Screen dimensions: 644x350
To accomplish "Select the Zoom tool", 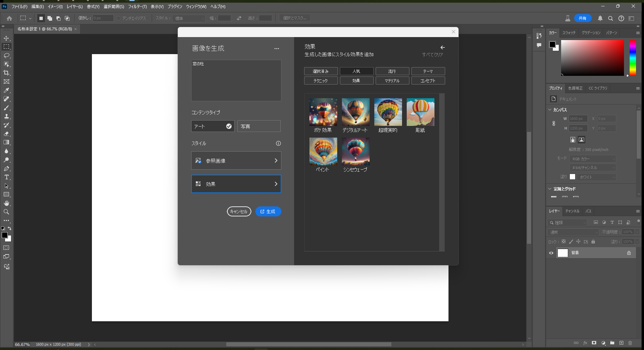I will coord(6,212).
